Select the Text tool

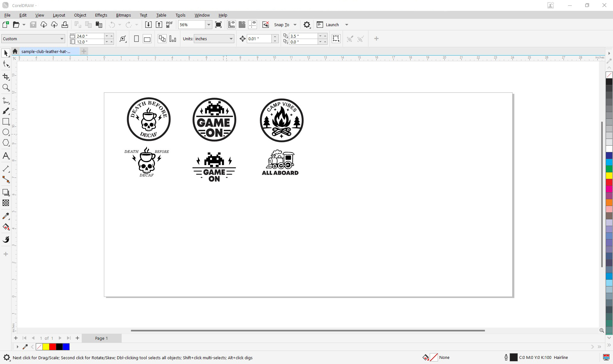(6, 156)
